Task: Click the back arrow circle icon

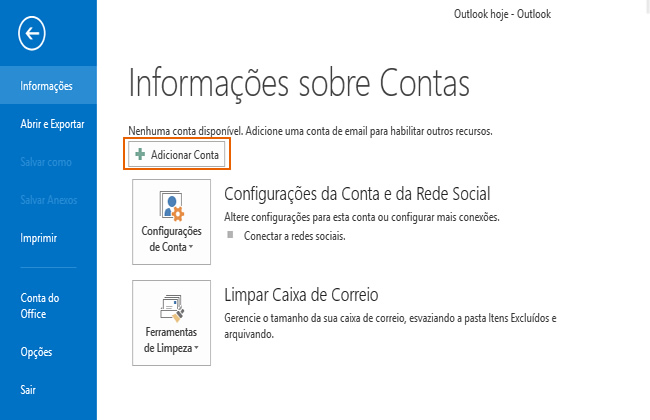Action: pyautogui.click(x=32, y=34)
